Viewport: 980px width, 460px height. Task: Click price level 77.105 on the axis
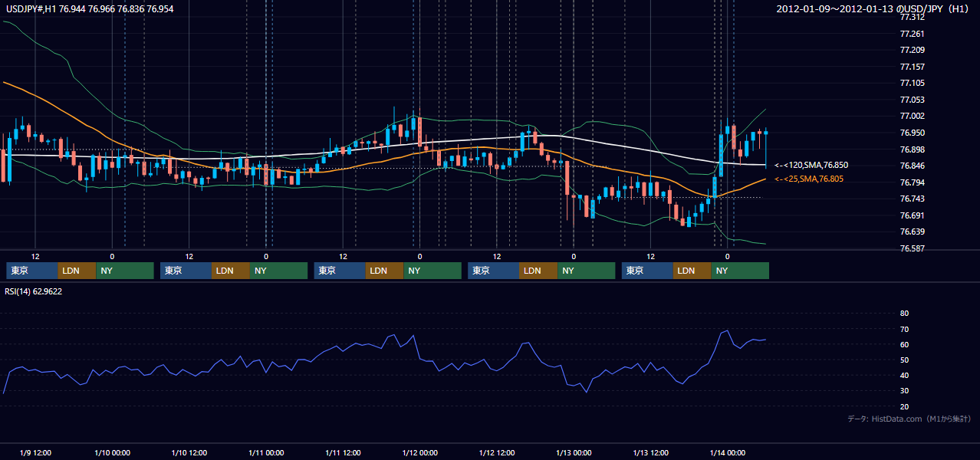click(912, 83)
